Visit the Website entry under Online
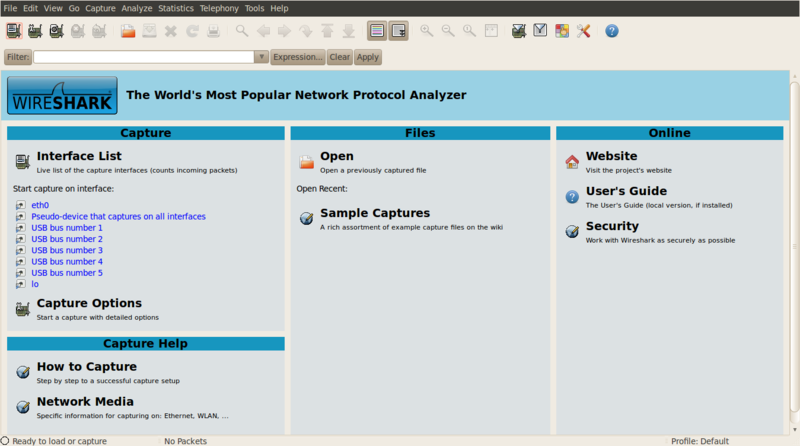 click(611, 156)
